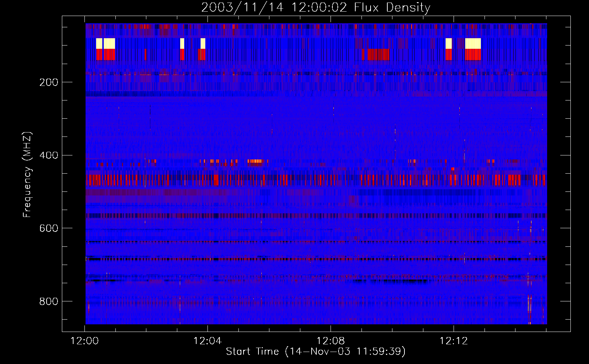Click the 12:08 time tick label
The height and width of the screenshot is (364, 589).
pyautogui.click(x=331, y=341)
